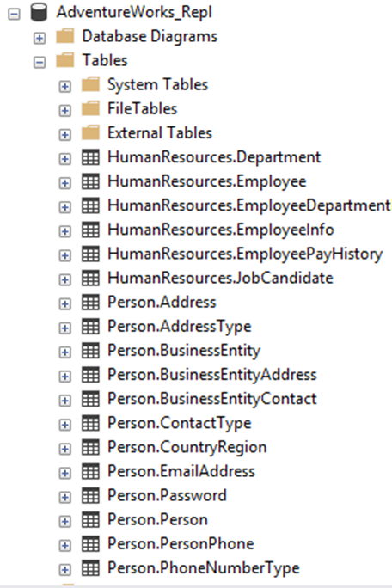Expand the Database Diagrams folder

pos(40,38)
